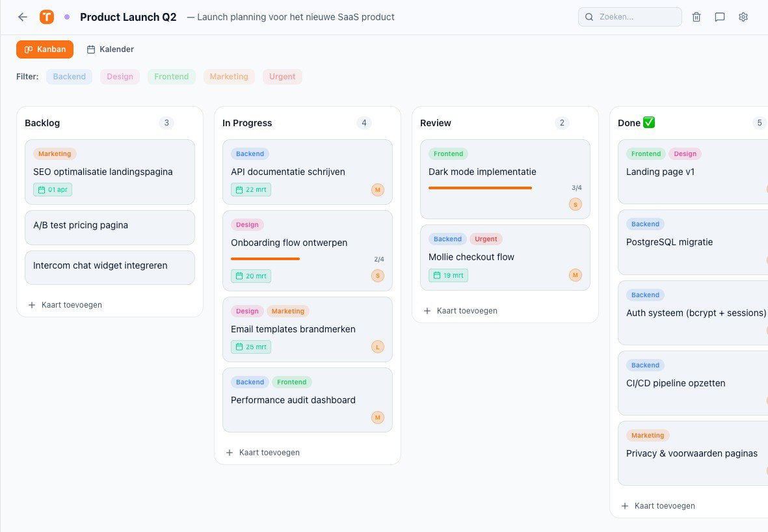
Task: Click the calendar icon on the 01 apr badge
Action: [x=41, y=190]
